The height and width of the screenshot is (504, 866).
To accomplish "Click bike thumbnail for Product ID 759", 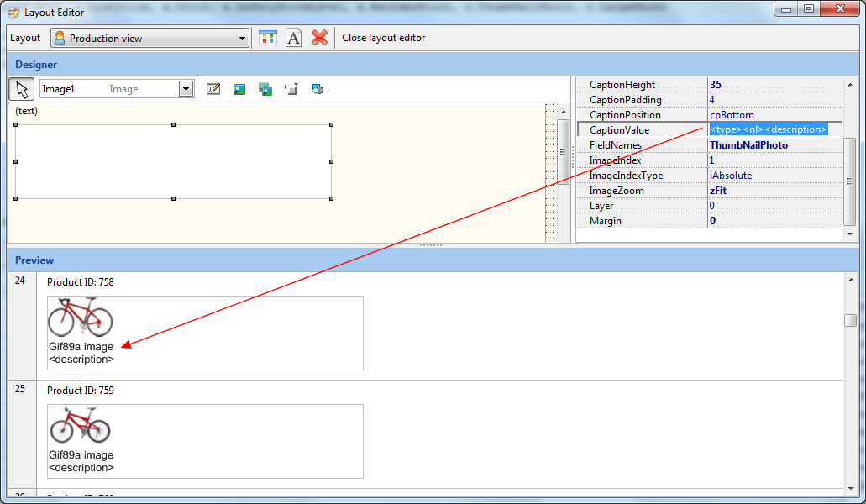I will [x=80, y=425].
